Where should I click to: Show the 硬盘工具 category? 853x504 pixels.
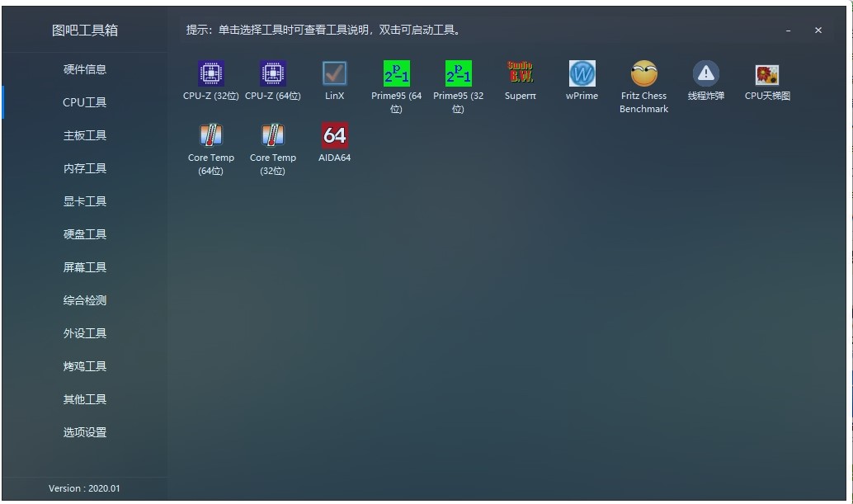[x=85, y=234]
